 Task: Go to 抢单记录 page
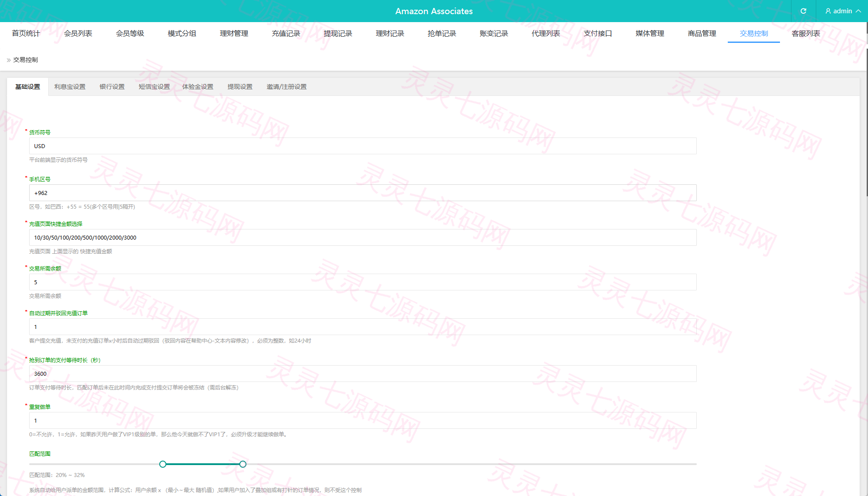[x=442, y=34]
